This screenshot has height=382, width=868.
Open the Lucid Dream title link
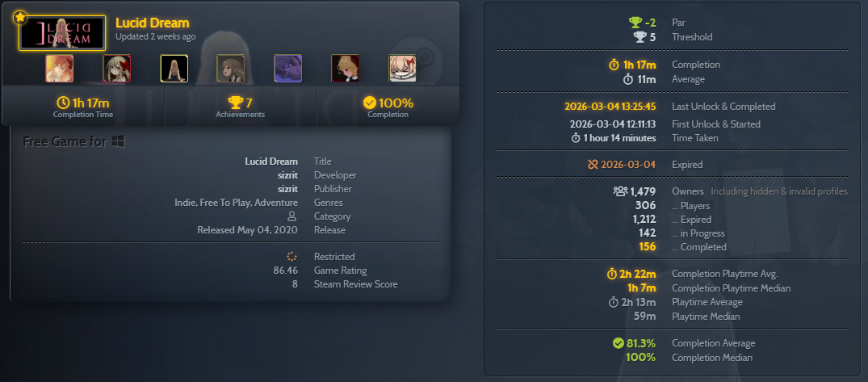tap(153, 23)
